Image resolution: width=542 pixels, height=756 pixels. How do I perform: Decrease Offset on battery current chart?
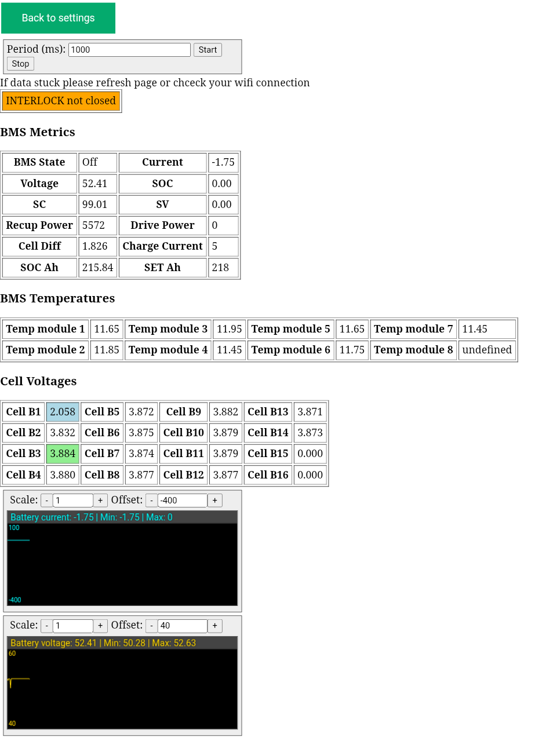pyautogui.click(x=151, y=501)
